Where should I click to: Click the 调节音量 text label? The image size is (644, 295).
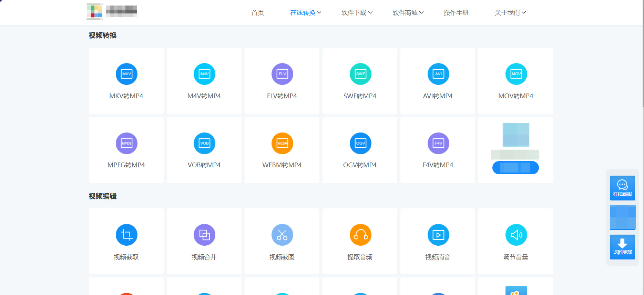point(516,257)
